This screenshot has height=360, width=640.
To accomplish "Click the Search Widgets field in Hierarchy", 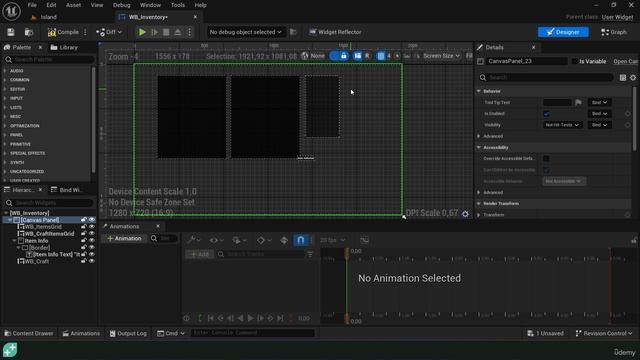I will click(49, 203).
